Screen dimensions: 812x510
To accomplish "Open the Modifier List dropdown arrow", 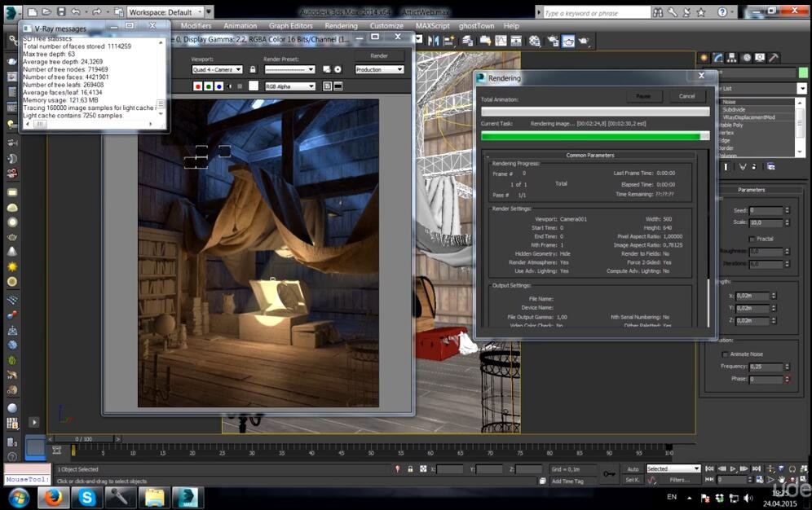I will click(802, 89).
